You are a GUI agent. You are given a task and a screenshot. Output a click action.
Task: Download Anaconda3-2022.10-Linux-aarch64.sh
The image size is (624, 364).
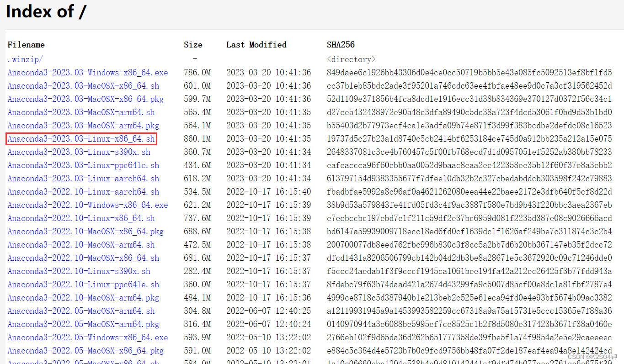83,192
